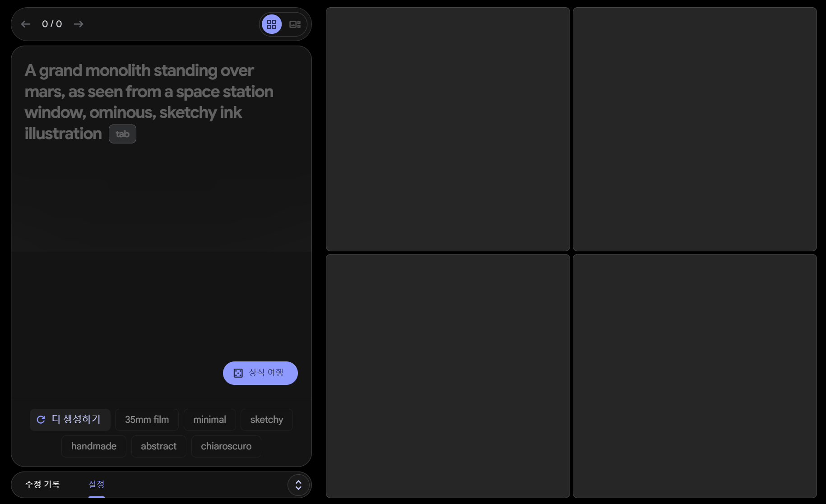Click the 상식 여행 dice button
This screenshot has width=826, height=504.
pos(260,373)
